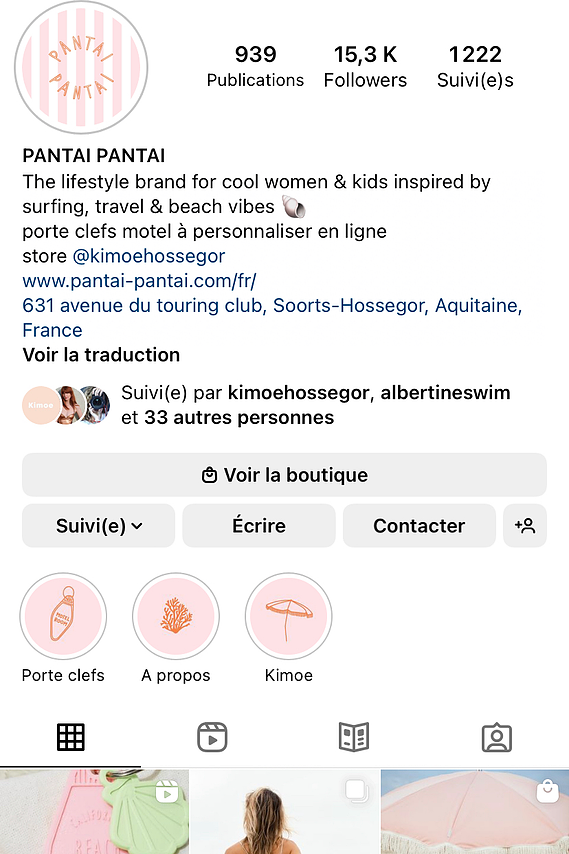Click the Voir la boutique button
This screenshot has width=569, height=854.
[284, 475]
